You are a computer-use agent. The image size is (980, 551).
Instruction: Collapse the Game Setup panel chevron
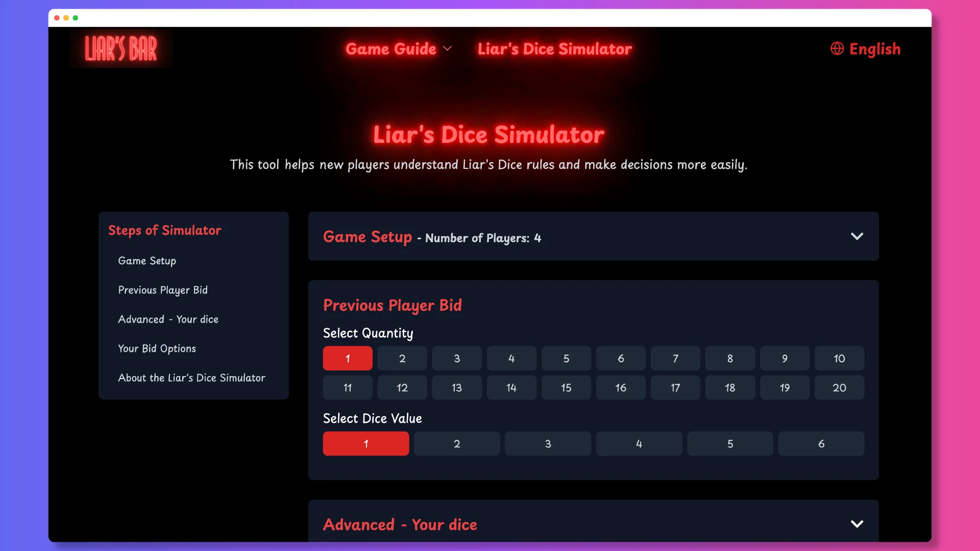click(857, 236)
